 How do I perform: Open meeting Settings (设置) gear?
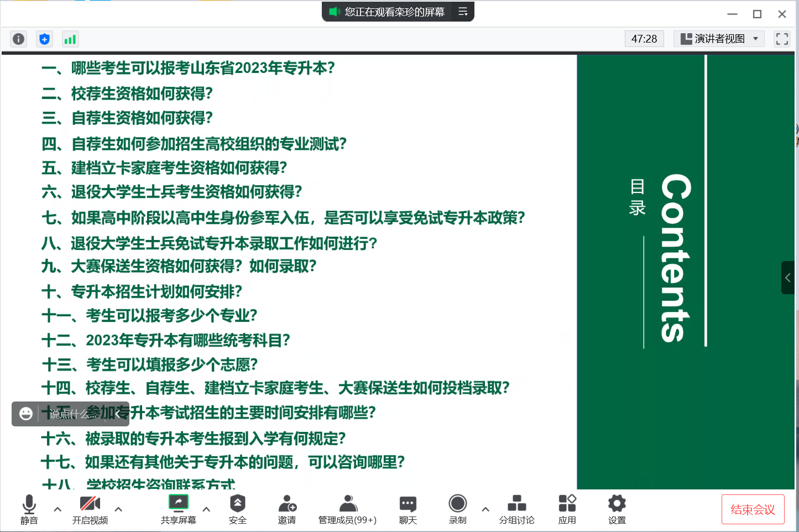[x=617, y=509]
